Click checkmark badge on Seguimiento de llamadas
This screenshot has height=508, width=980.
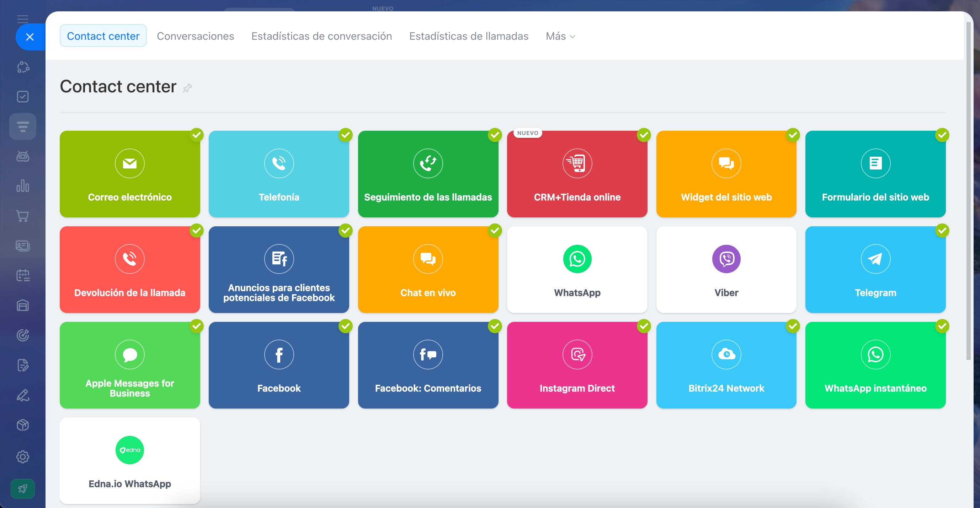(495, 135)
